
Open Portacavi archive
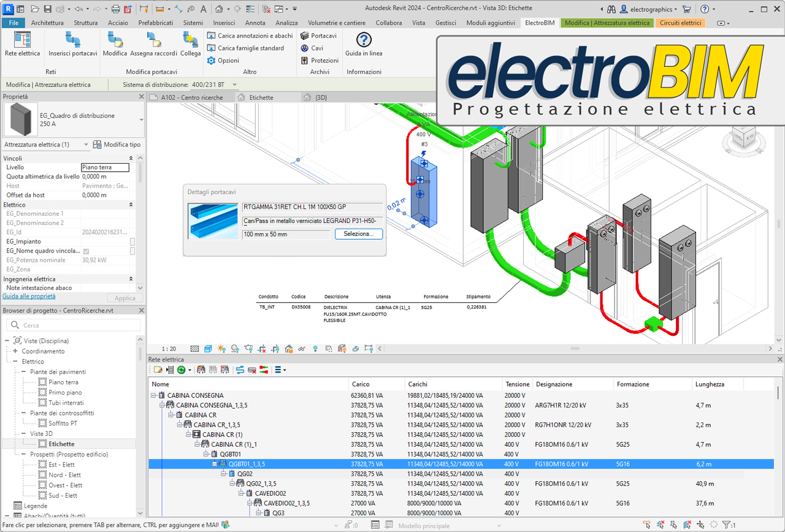click(318, 36)
